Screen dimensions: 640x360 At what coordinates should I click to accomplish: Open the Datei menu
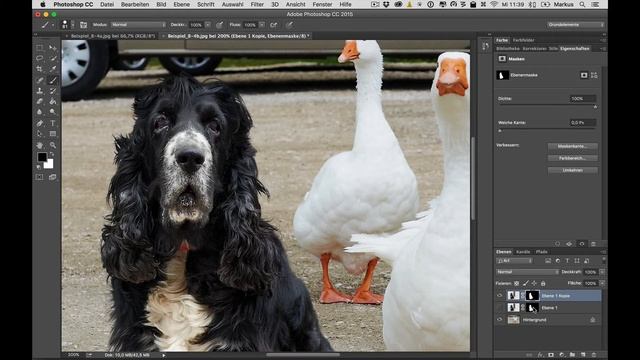(107, 4)
